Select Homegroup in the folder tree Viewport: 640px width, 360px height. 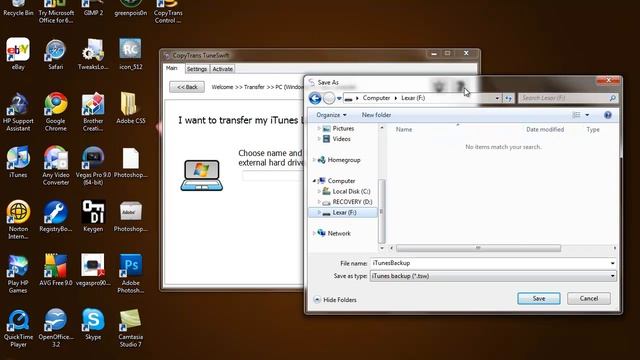pos(344,160)
